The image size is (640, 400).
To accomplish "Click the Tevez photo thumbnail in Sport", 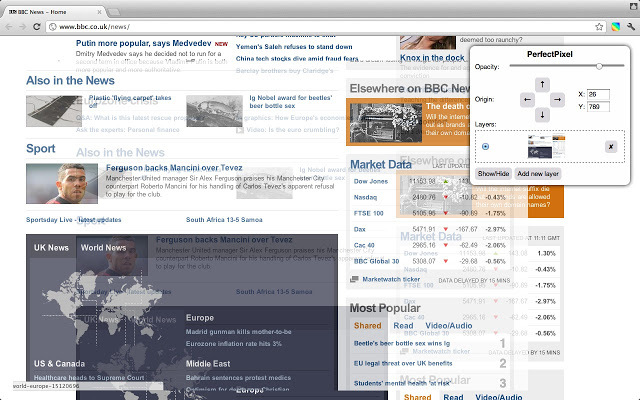I will [62, 184].
